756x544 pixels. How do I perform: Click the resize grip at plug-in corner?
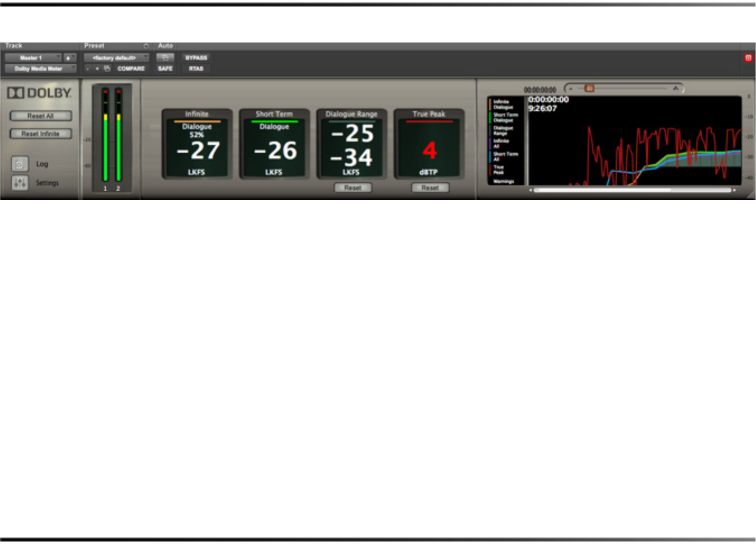tap(750, 195)
